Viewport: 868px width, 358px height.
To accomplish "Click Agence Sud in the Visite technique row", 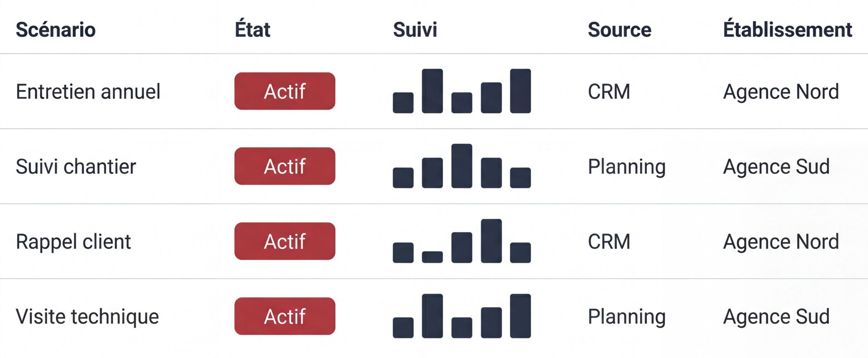I will click(776, 317).
